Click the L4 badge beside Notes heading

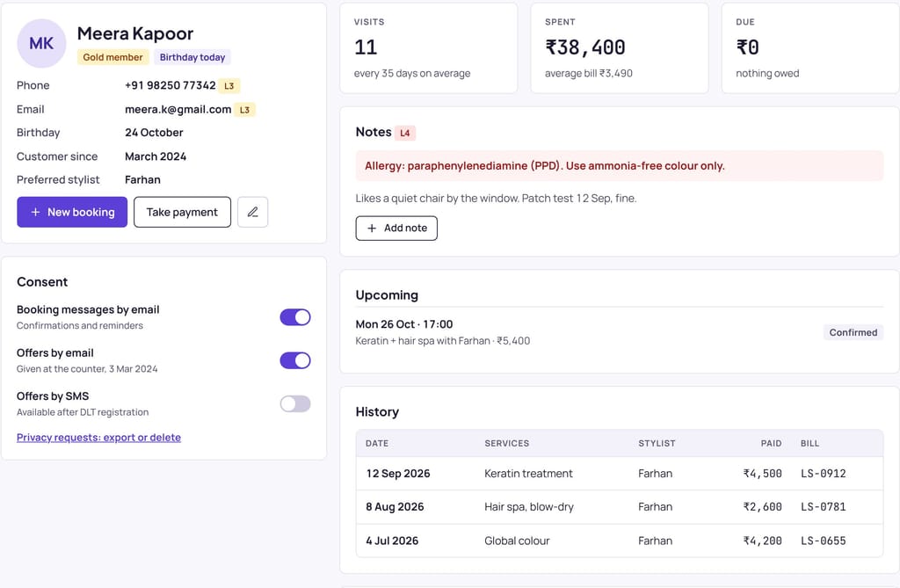(x=404, y=133)
